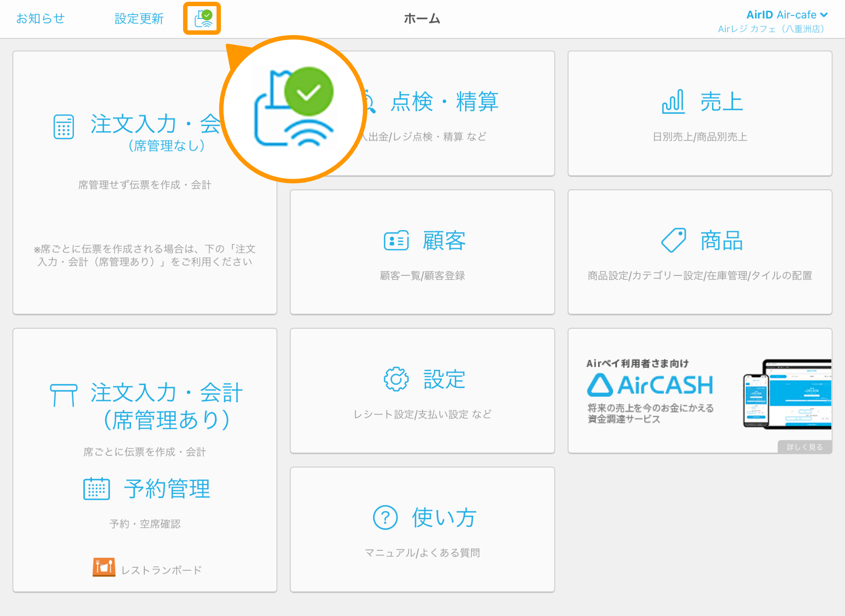845x616 pixels.
Task: Click the orange レストランボード icon
Action: click(x=104, y=567)
